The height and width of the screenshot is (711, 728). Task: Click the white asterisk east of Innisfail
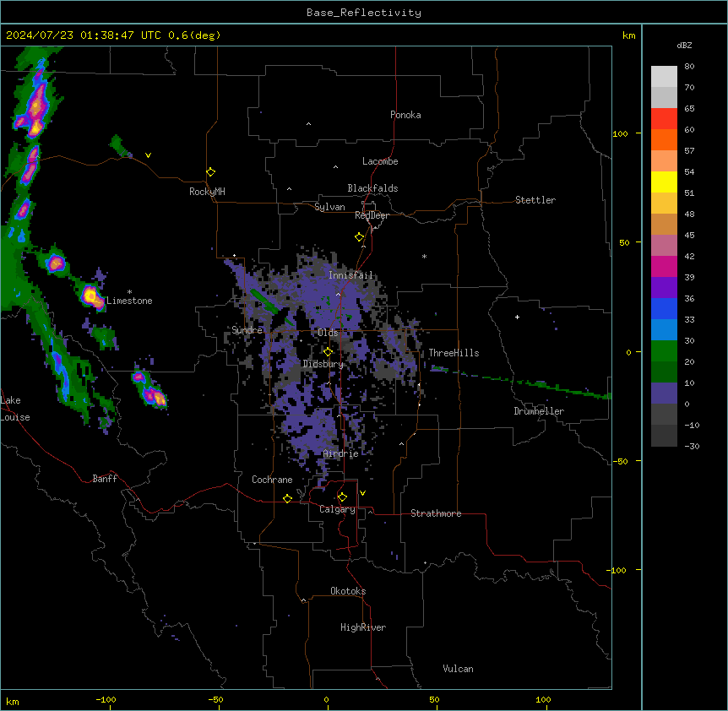[424, 256]
